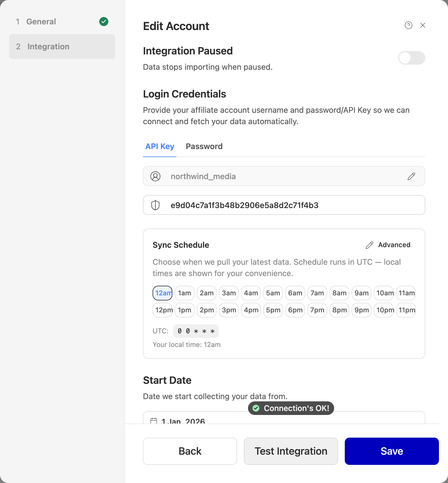Switch to the Password tab
Screen dimensions: 448x483
pyautogui.click(x=204, y=146)
